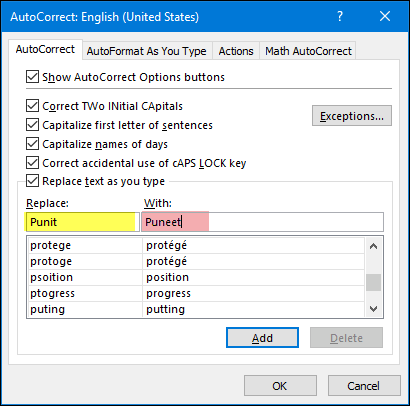Click the list scrollbar thumb
Screen dimensions: 410x406
tap(373, 282)
